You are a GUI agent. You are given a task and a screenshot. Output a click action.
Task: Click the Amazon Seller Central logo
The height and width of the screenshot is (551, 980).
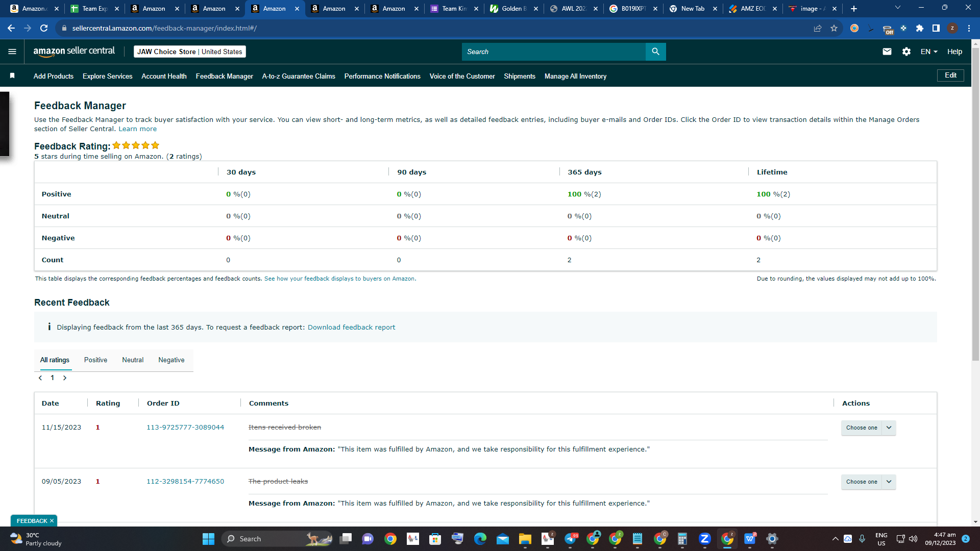(x=74, y=51)
